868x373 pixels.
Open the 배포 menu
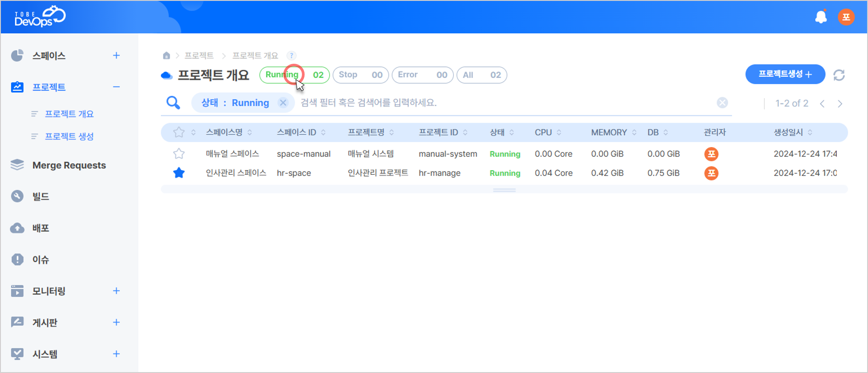point(41,228)
